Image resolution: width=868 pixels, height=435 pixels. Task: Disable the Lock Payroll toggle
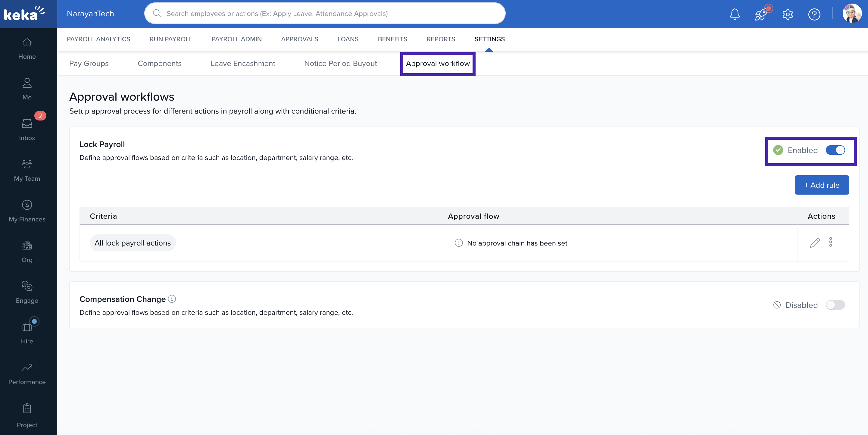[835, 150]
